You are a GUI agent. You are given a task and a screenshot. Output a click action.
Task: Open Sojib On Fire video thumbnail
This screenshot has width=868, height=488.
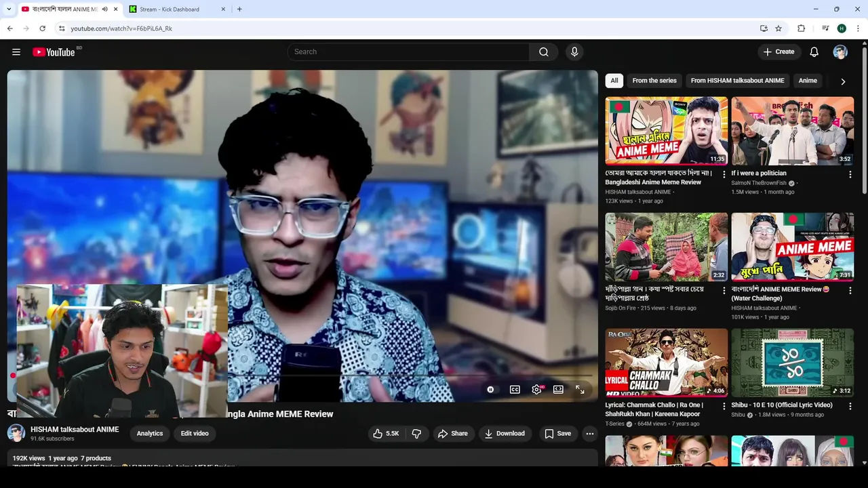[667, 247]
